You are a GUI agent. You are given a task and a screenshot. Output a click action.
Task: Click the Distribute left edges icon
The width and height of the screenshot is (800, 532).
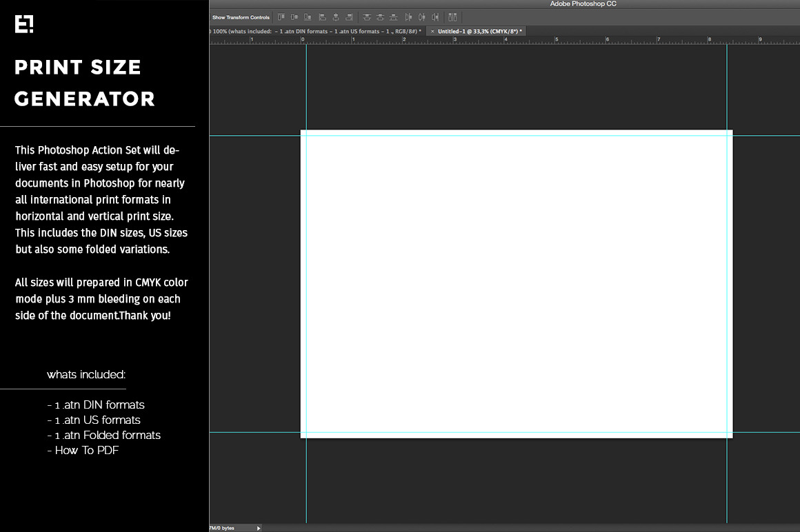pos(408,17)
